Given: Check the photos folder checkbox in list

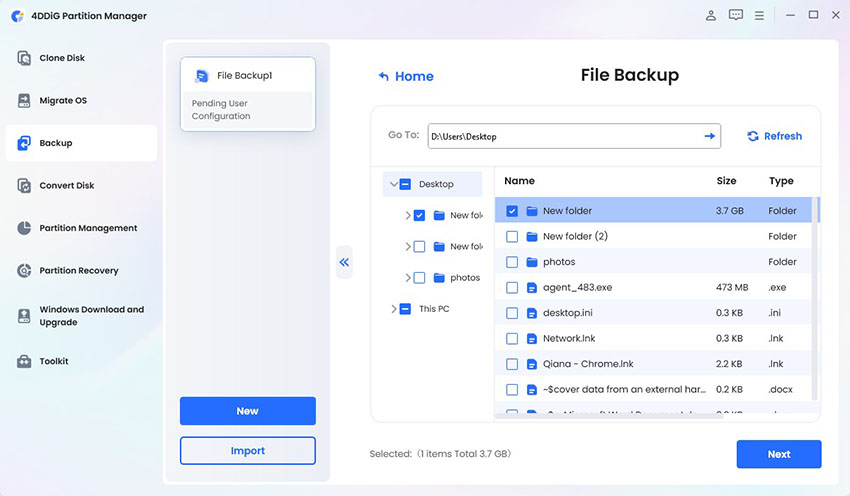Looking at the screenshot, I should pyautogui.click(x=512, y=262).
